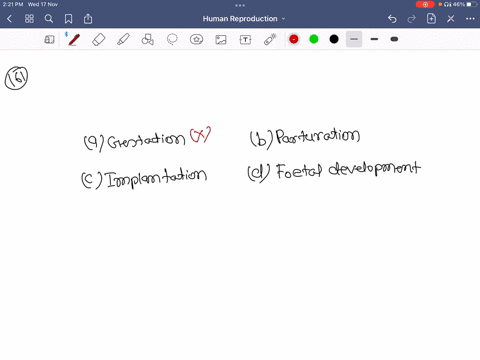Undo the last stroke

coord(392,19)
